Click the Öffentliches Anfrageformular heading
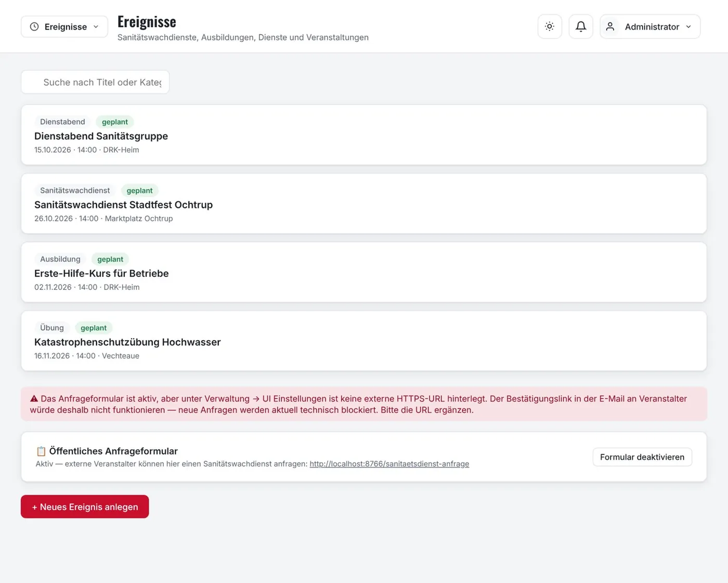 113,451
